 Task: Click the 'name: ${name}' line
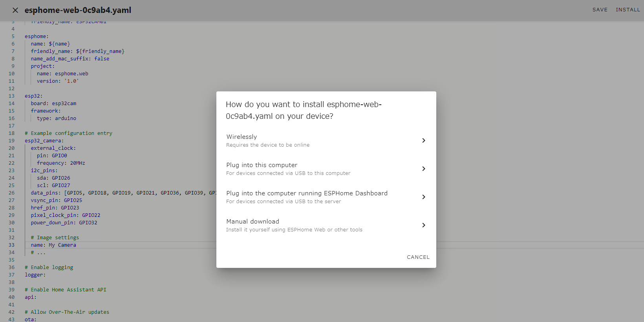50,44
